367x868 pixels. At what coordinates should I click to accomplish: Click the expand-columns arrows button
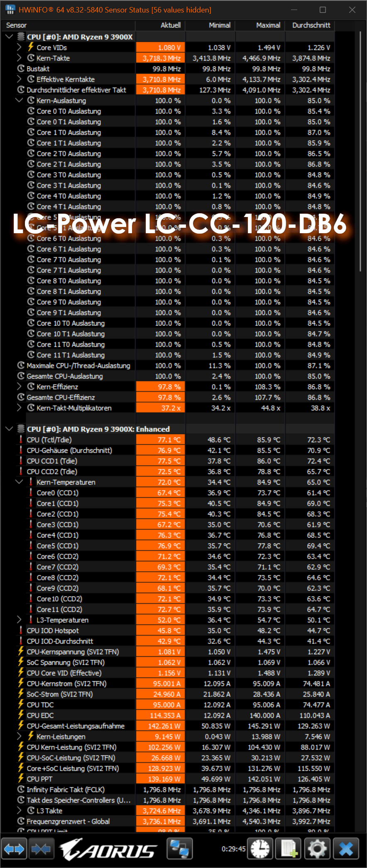click(x=14, y=849)
